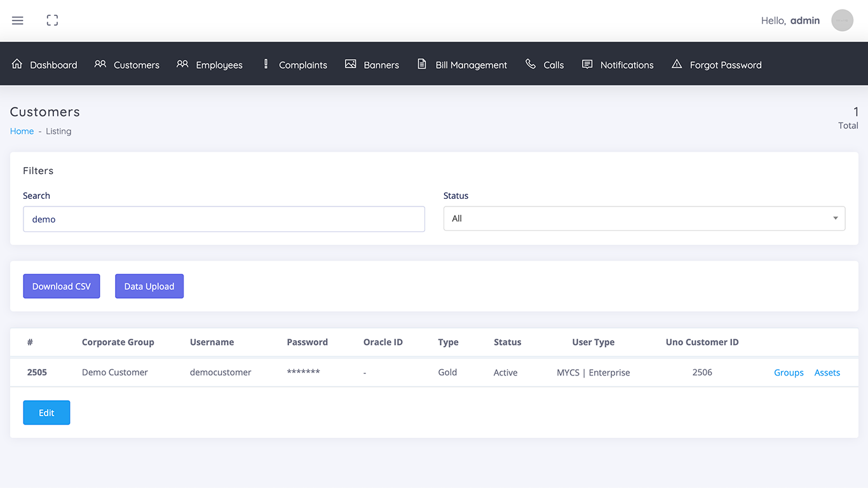Follow the Home breadcrumb link

(x=22, y=131)
